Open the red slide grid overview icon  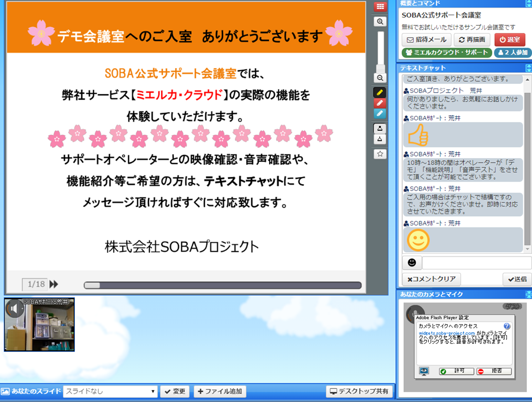pyautogui.click(x=381, y=7)
